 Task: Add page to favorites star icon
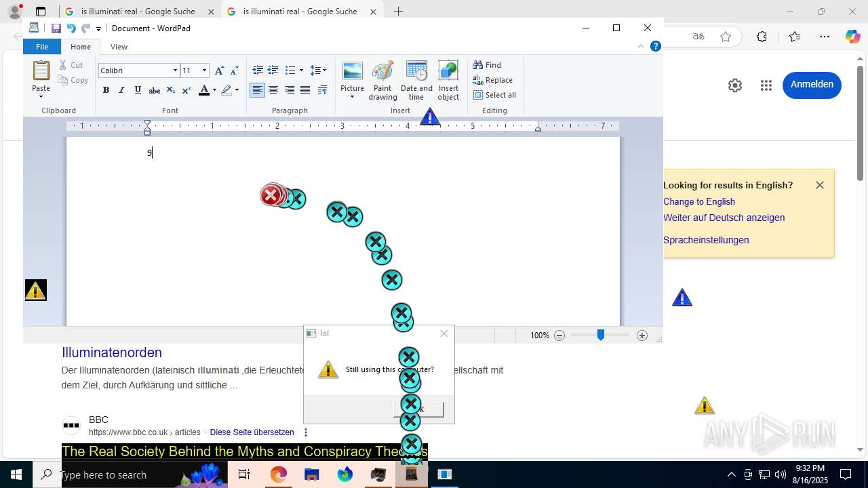(726, 37)
